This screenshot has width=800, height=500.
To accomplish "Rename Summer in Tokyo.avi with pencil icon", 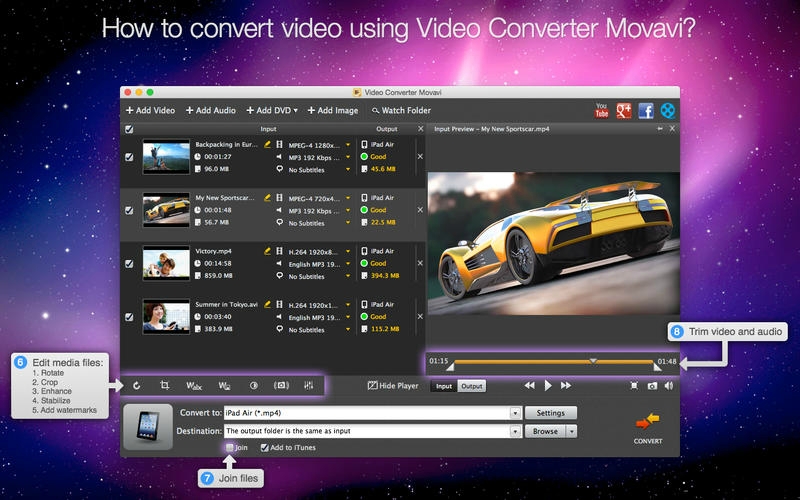I will [x=267, y=304].
